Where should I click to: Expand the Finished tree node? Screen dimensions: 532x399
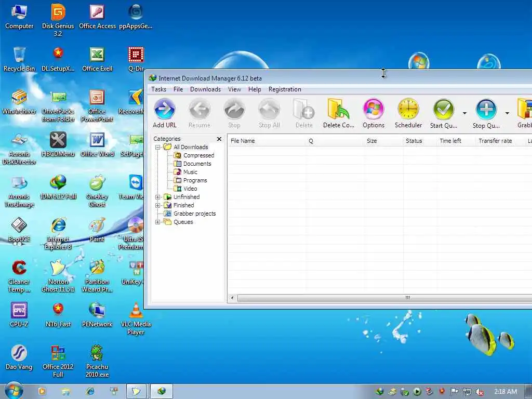[x=157, y=205]
